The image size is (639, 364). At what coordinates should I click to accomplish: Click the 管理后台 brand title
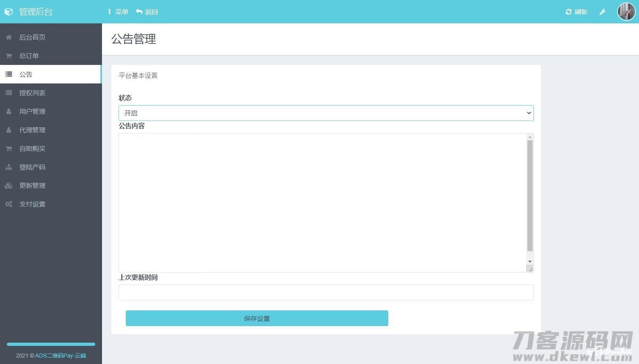point(36,12)
